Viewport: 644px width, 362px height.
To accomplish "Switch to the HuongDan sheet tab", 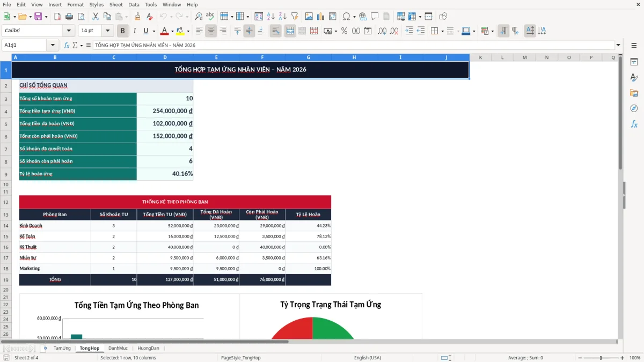I will [x=149, y=348].
